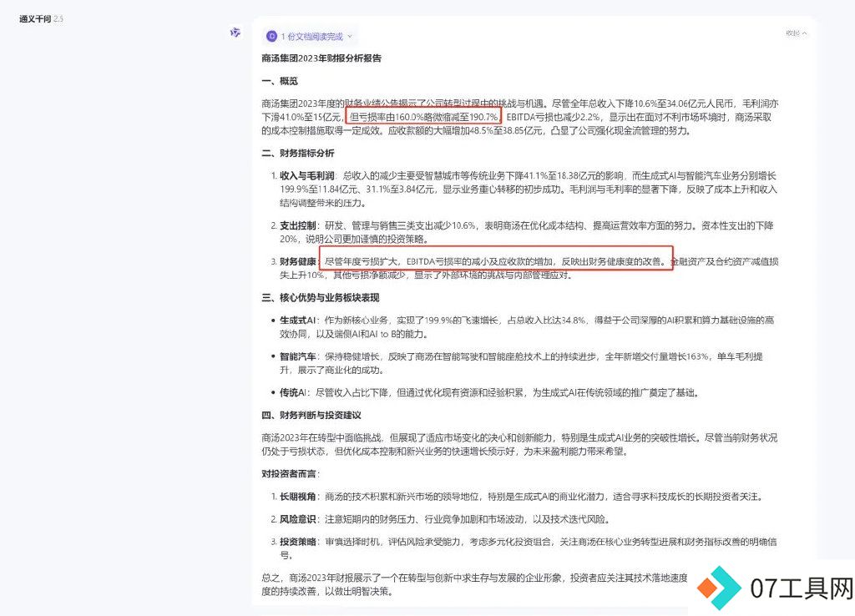
Task: Click the Tongyi Qianwen assistant avatar icon
Action: 235,33
